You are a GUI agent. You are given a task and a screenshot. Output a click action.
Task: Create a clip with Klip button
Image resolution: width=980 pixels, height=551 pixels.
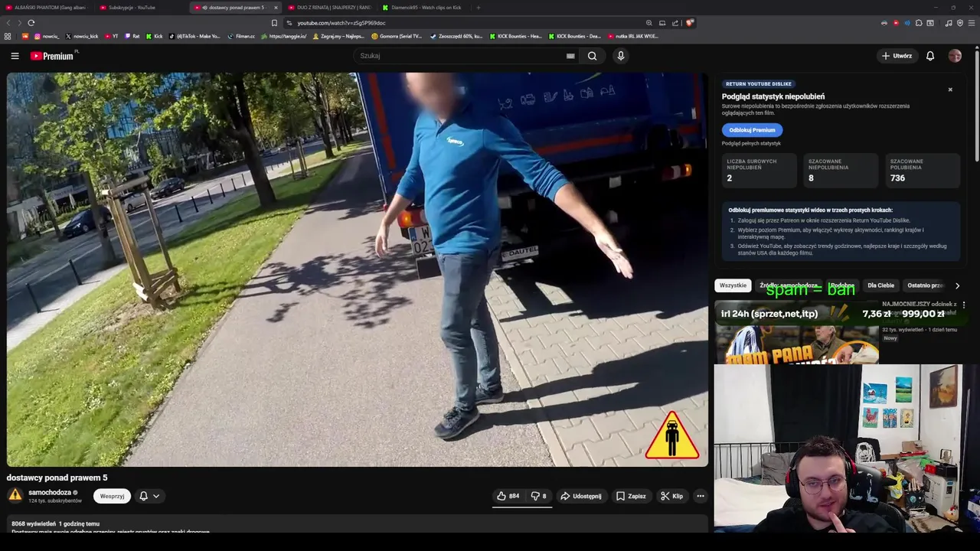(672, 496)
